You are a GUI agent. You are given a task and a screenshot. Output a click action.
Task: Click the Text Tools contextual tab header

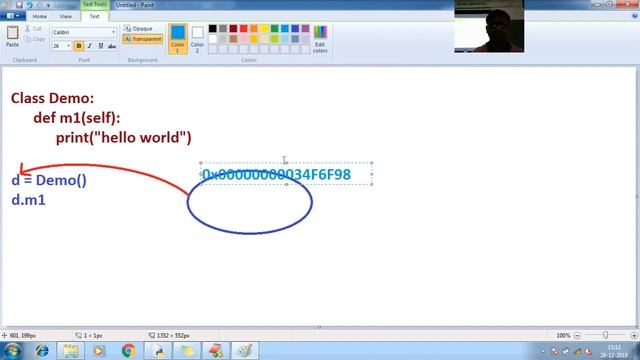pos(95,4)
